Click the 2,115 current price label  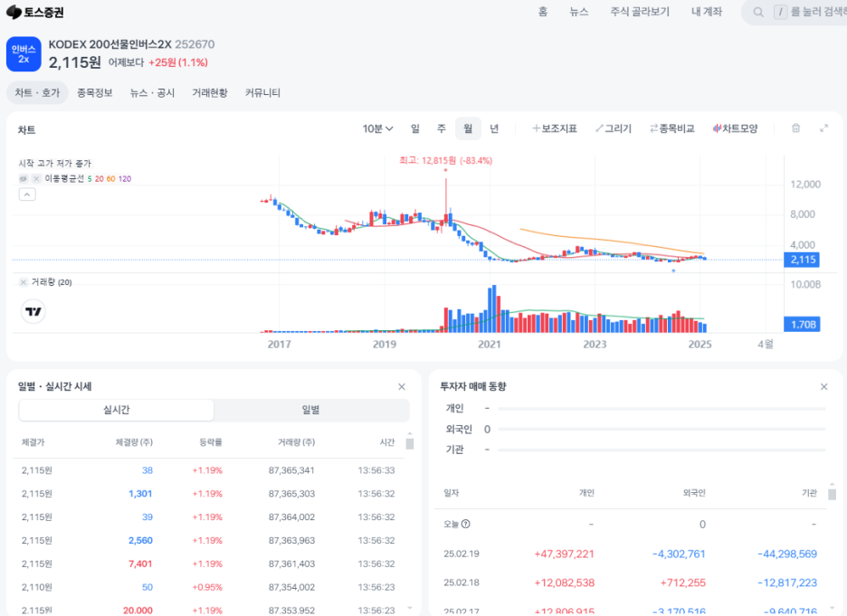pyautogui.click(x=803, y=260)
